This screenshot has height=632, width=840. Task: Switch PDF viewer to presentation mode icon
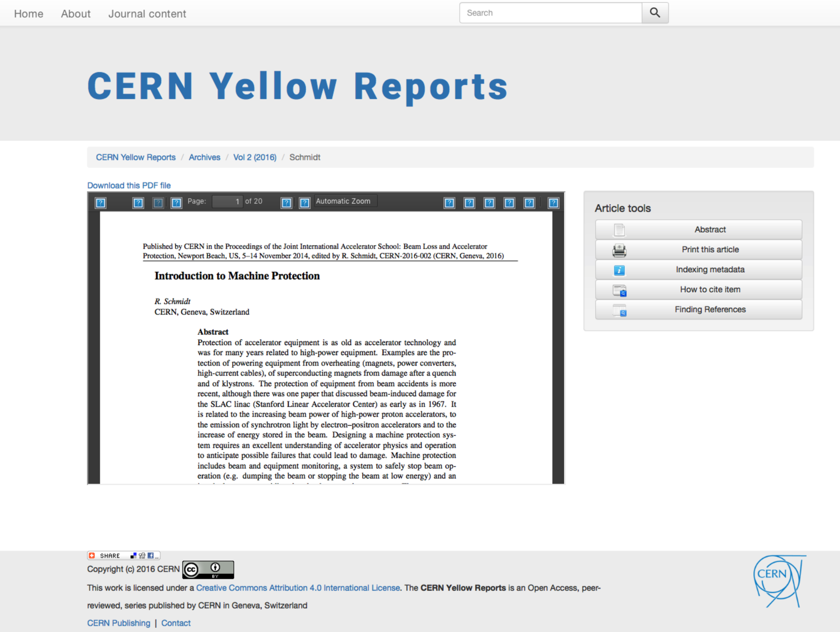click(450, 203)
